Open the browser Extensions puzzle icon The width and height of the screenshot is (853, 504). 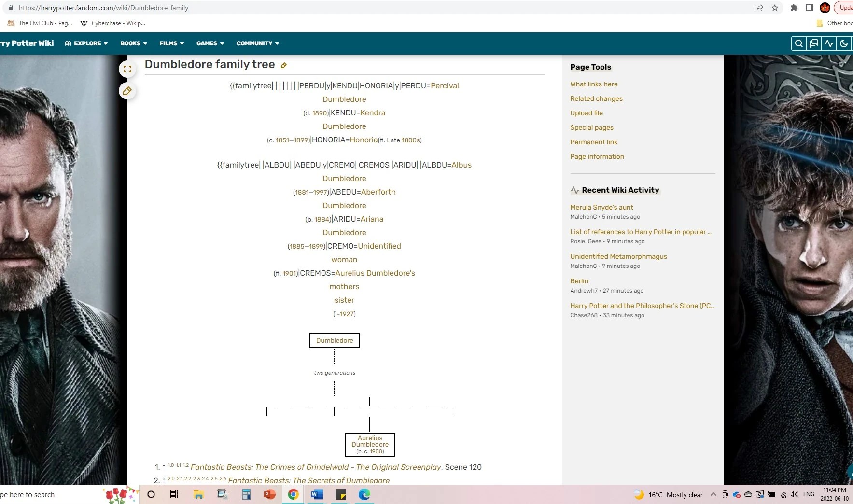[794, 8]
